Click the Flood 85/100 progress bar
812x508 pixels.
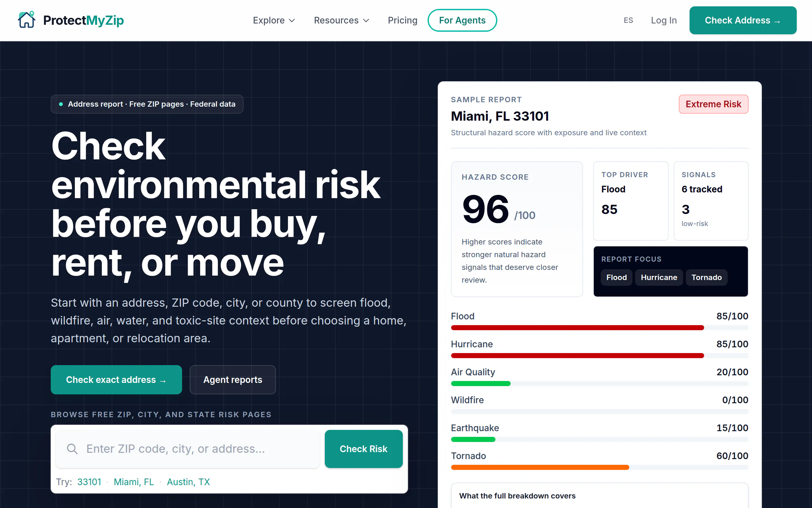pyautogui.click(x=599, y=328)
